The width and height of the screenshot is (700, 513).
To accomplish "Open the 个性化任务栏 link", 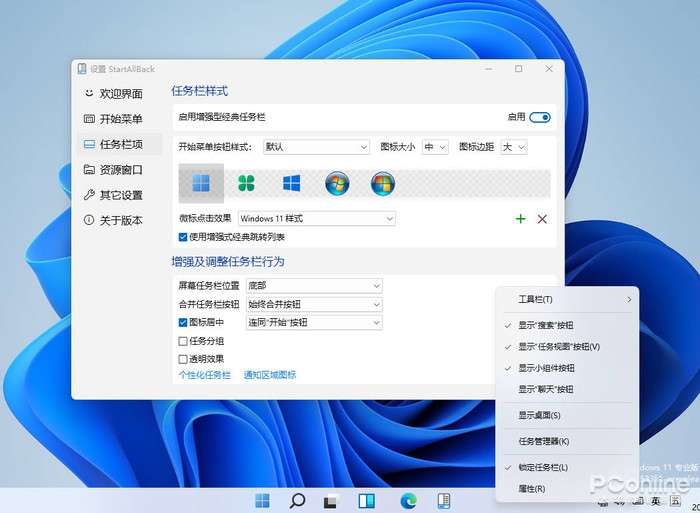I will point(204,375).
